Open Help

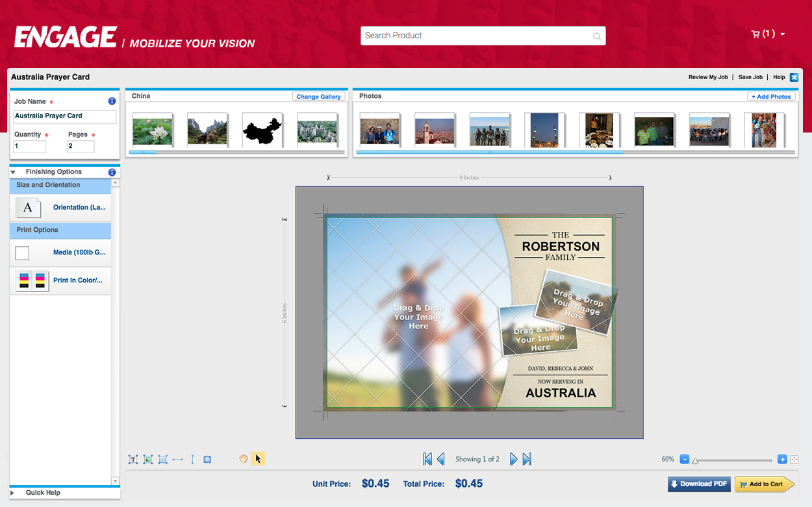tap(779, 77)
